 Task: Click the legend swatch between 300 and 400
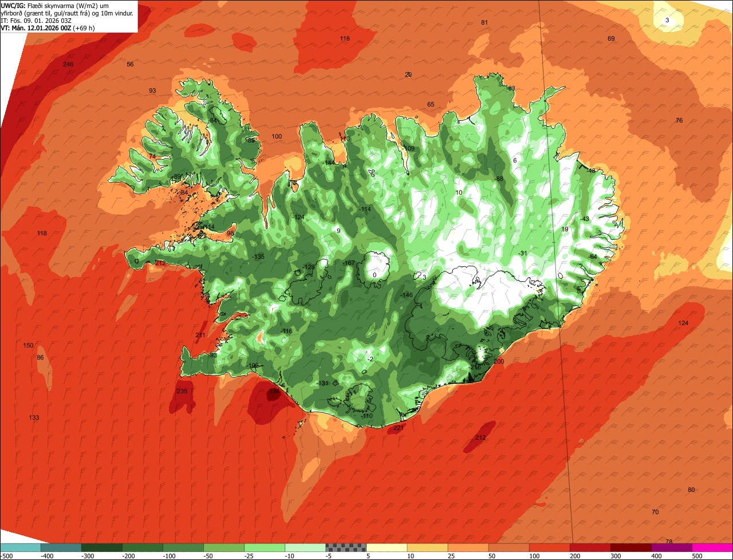(631, 547)
